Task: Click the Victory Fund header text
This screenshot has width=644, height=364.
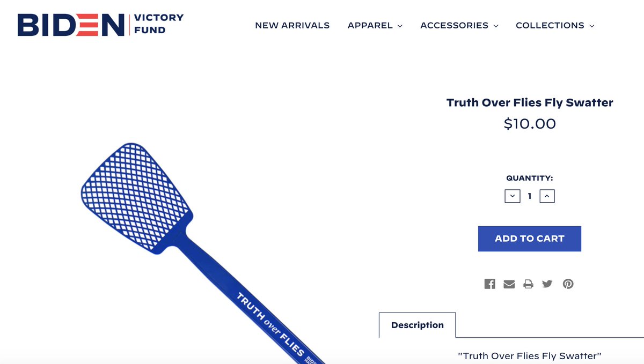Action: [158, 24]
